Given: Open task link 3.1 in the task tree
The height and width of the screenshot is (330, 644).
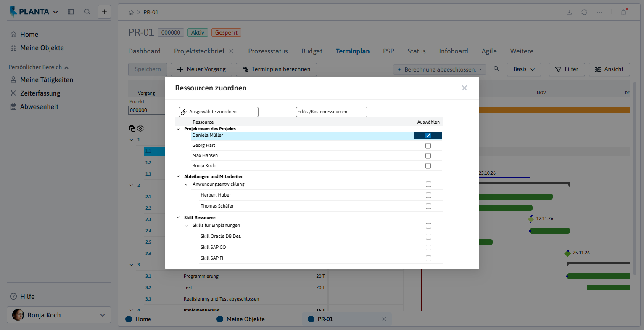Looking at the screenshot, I should point(148,277).
